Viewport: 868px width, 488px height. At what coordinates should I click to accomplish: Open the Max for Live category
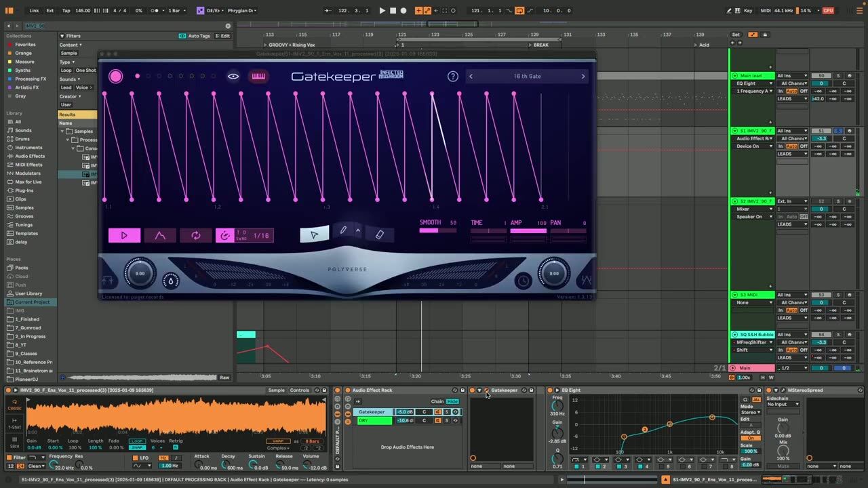pyautogui.click(x=28, y=182)
